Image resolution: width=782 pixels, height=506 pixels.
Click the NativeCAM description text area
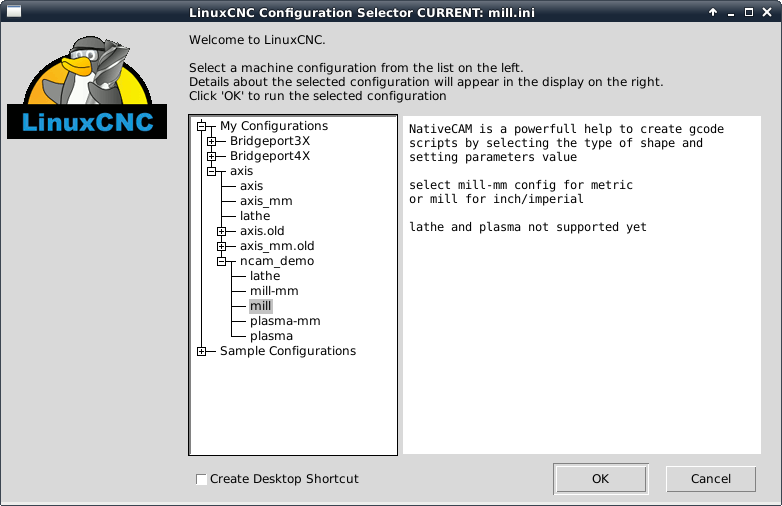click(582, 285)
